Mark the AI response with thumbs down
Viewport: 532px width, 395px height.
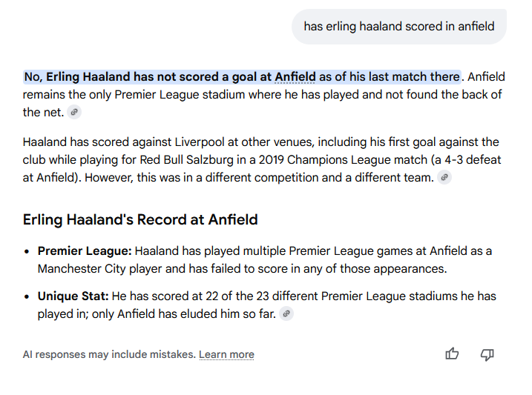coord(487,354)
